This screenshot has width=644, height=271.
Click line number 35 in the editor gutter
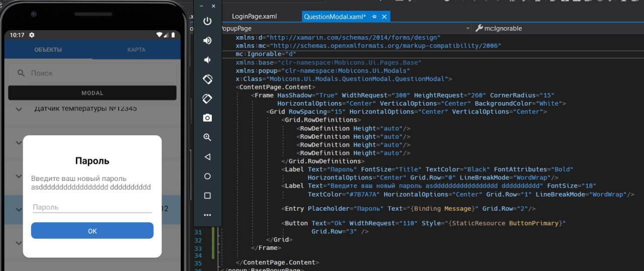pyautogui.click(x=197, y=264)
